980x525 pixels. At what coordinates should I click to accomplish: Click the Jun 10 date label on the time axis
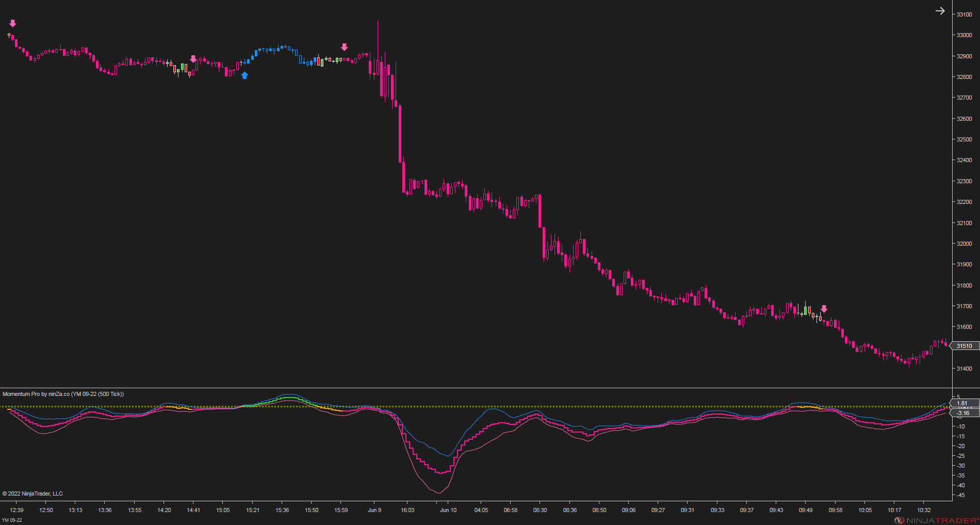(448, 510)
